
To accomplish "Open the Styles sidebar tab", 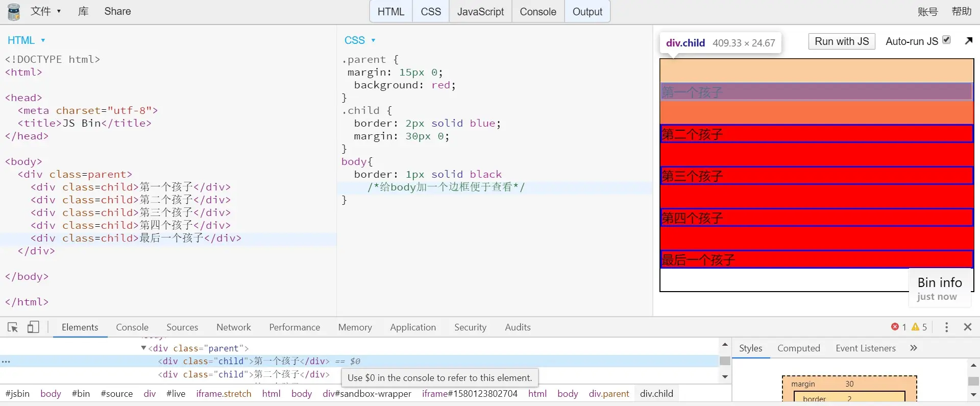I will (750, 348).
